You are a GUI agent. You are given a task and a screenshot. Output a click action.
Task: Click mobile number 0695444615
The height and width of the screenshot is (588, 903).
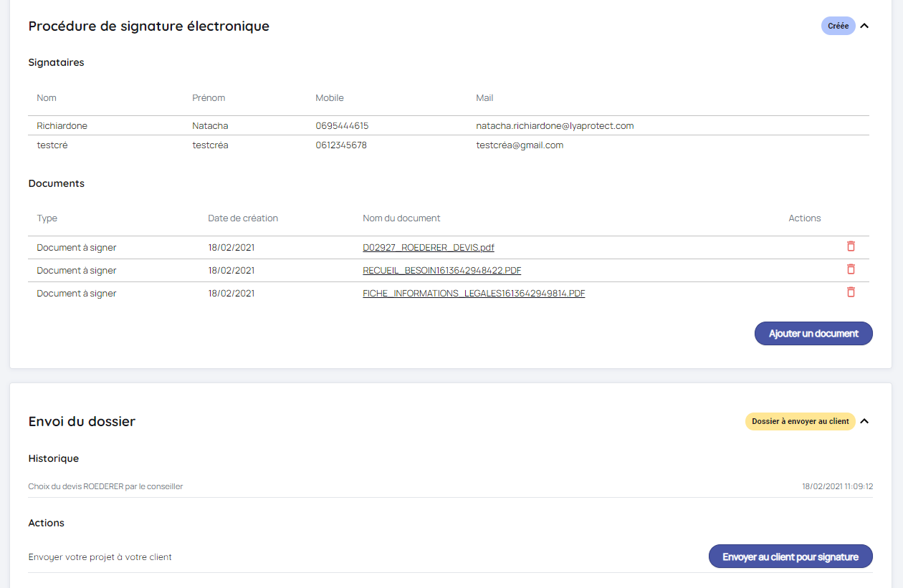[x=342, y=126]
